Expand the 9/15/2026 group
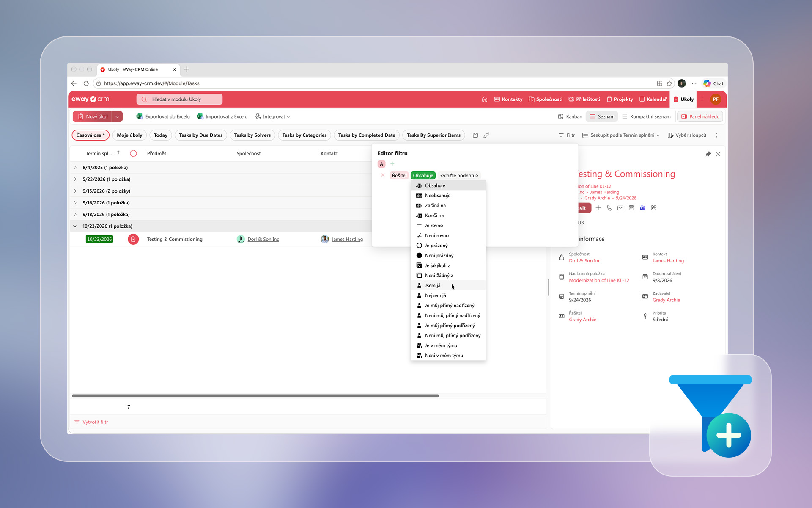The image size is (812, 508). [x=75, y=191]
